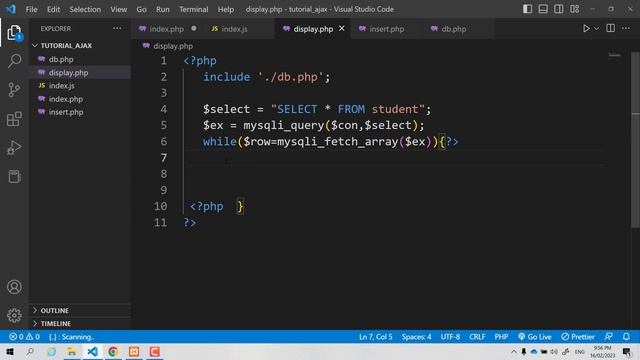
Task: Change indentation via Spaces: 4
Action: 416,337
